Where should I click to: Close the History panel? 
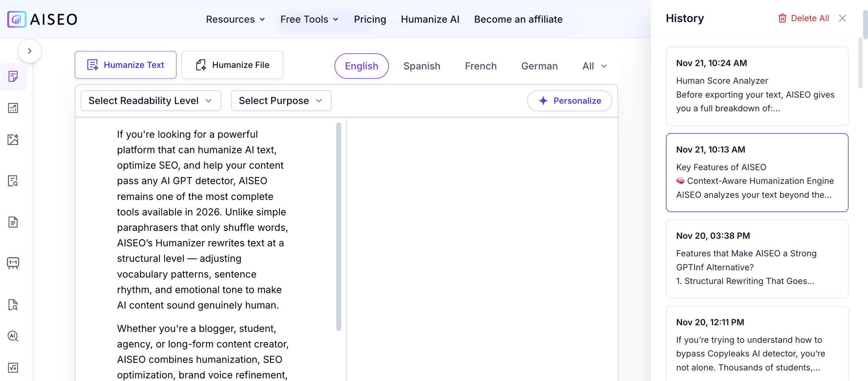pyautogui.click(x=843, y=18)
